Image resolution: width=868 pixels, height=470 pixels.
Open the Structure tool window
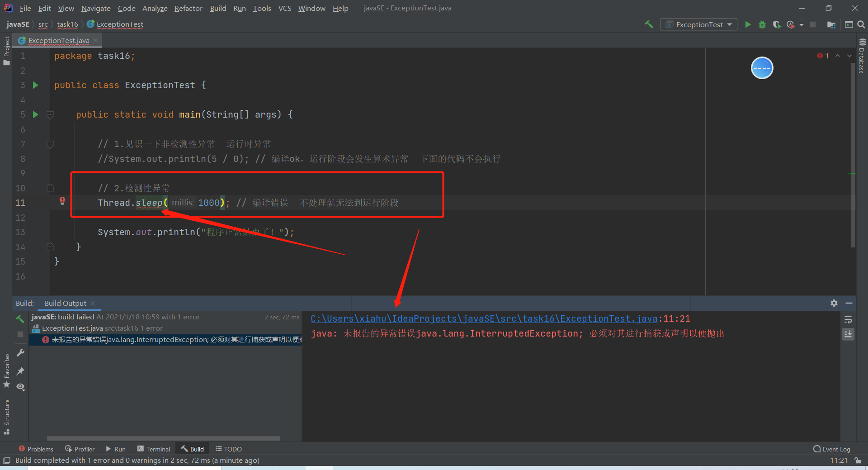[x=6, y=417]
